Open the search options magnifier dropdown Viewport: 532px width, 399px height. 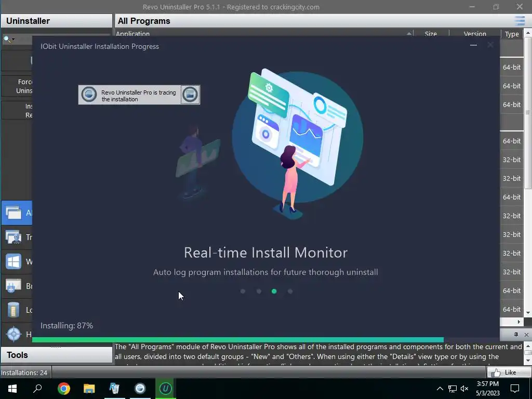pos(9,39)
